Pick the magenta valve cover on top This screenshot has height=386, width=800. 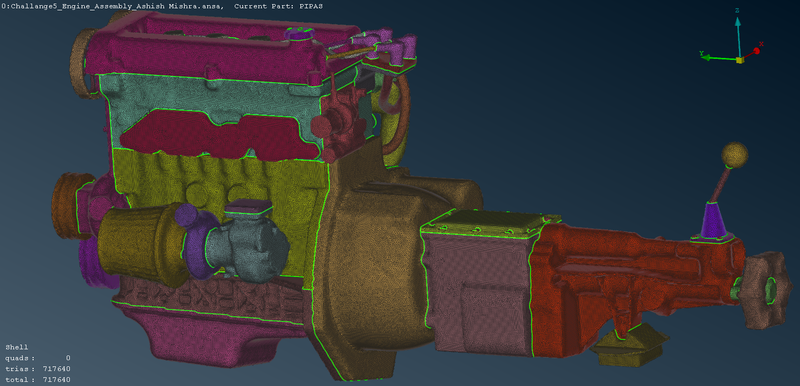[204, 51]
